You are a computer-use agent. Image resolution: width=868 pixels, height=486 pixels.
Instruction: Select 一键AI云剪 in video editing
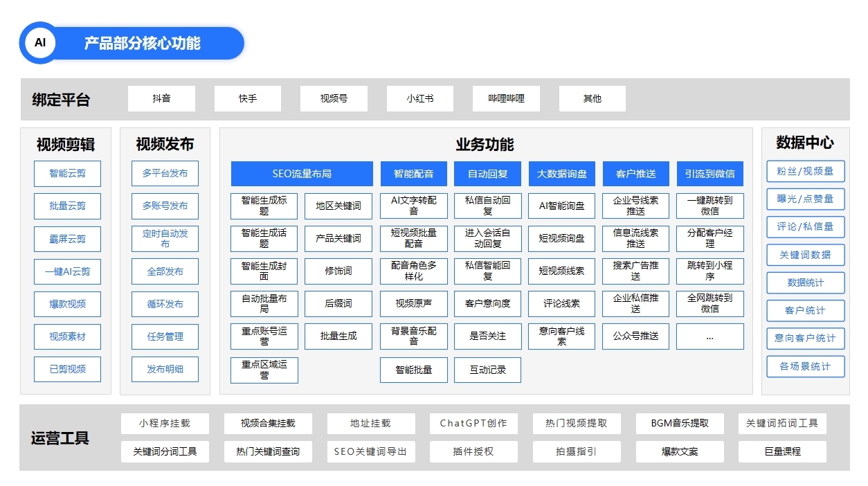[x=67, y=271]
